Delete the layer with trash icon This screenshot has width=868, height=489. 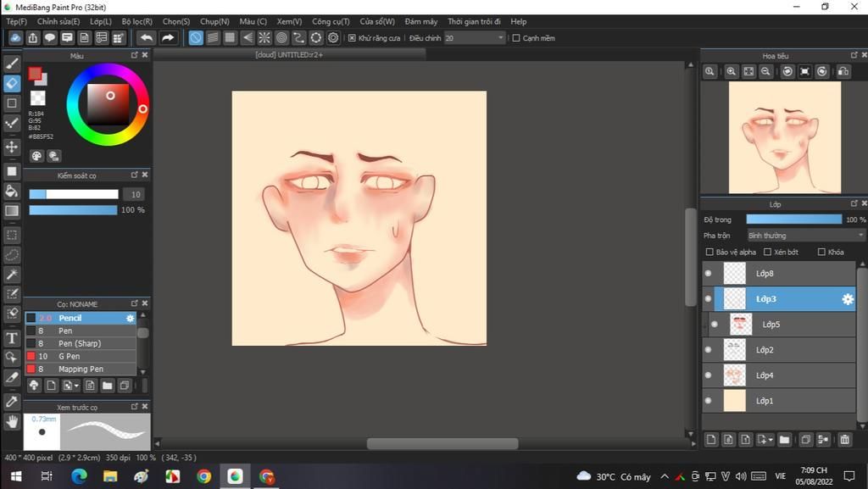(x=845, y=440)
